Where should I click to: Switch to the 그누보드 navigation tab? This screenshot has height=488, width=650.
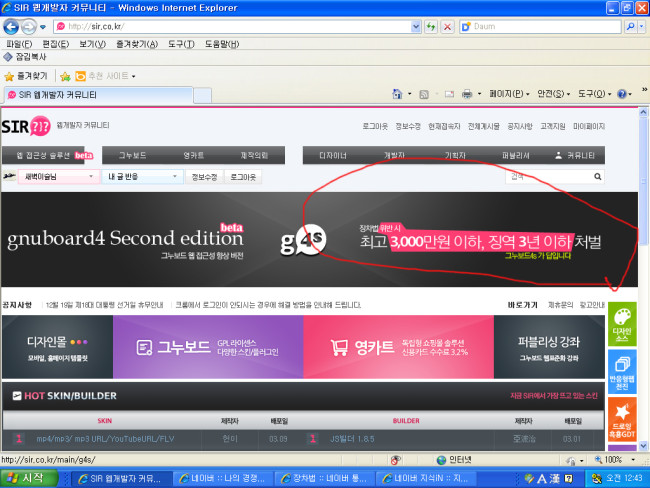(x=132, y=155)
